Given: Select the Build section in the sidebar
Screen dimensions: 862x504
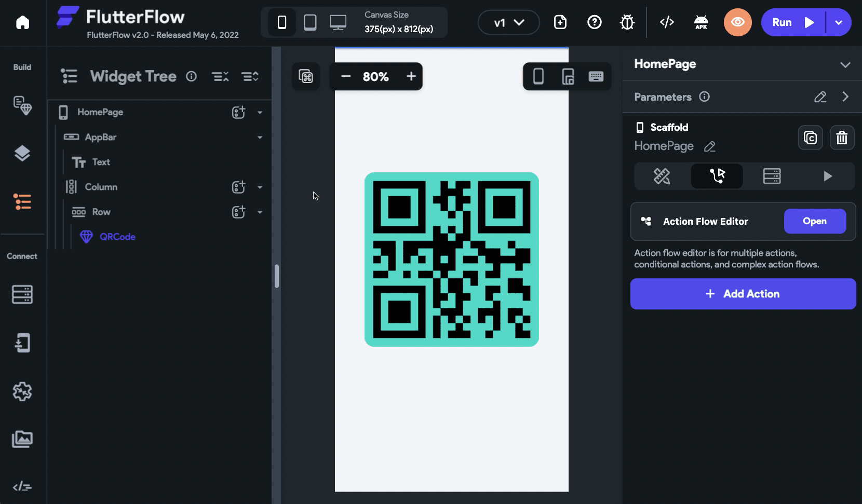Looking at the screenshot, I should [x=22, y=66].
